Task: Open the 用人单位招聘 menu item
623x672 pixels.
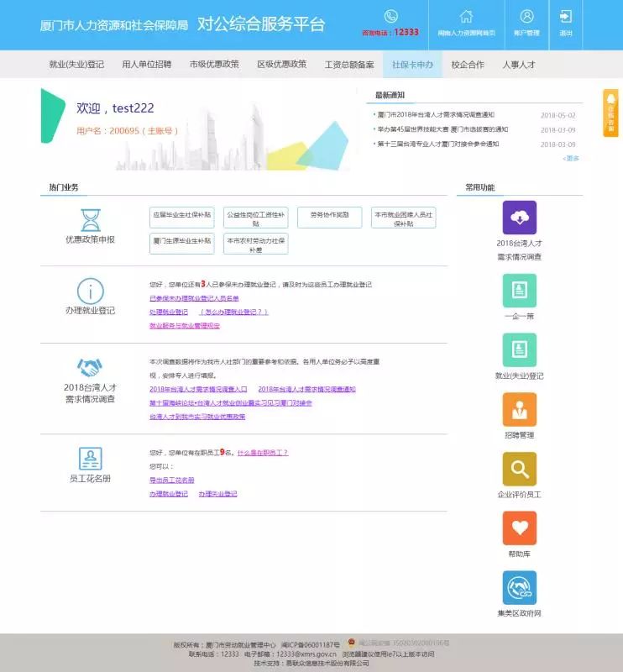Action: pos(146,65)
